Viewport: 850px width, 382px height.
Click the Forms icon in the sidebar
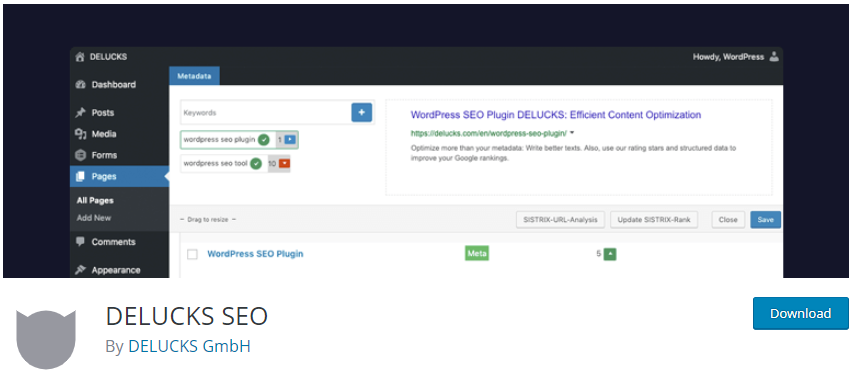pos(81,155)
